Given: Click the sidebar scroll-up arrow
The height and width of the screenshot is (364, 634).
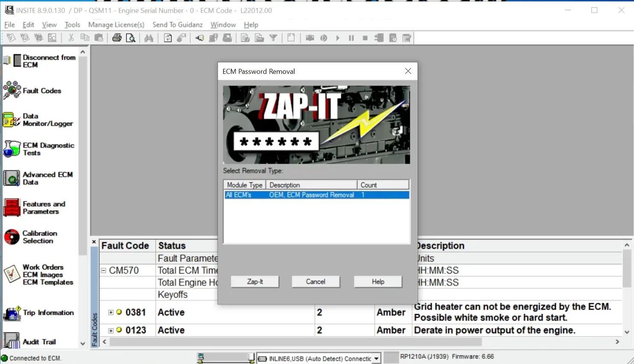Looking at the screenshot, I should click(83, 52).
